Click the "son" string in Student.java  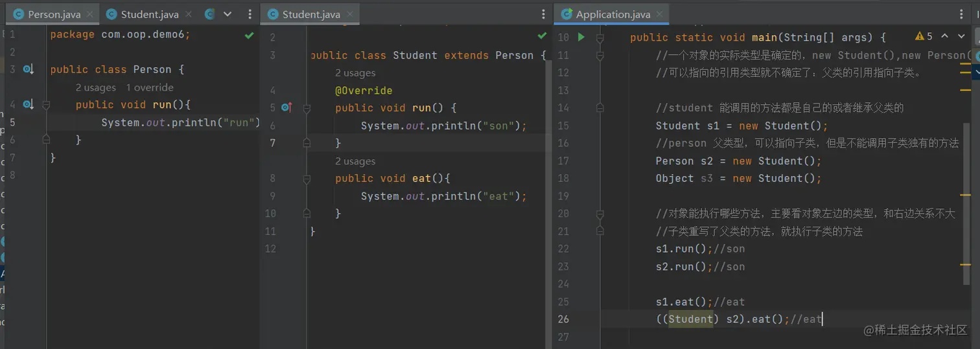(x=498, y=126)
